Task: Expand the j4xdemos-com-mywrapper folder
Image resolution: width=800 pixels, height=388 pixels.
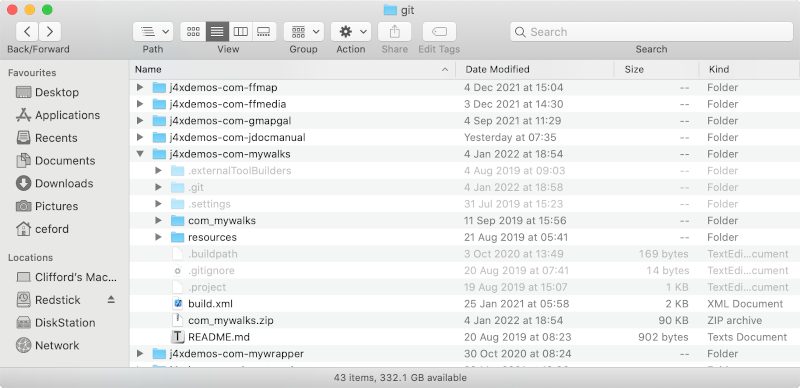Action: (x=140, y=354)
